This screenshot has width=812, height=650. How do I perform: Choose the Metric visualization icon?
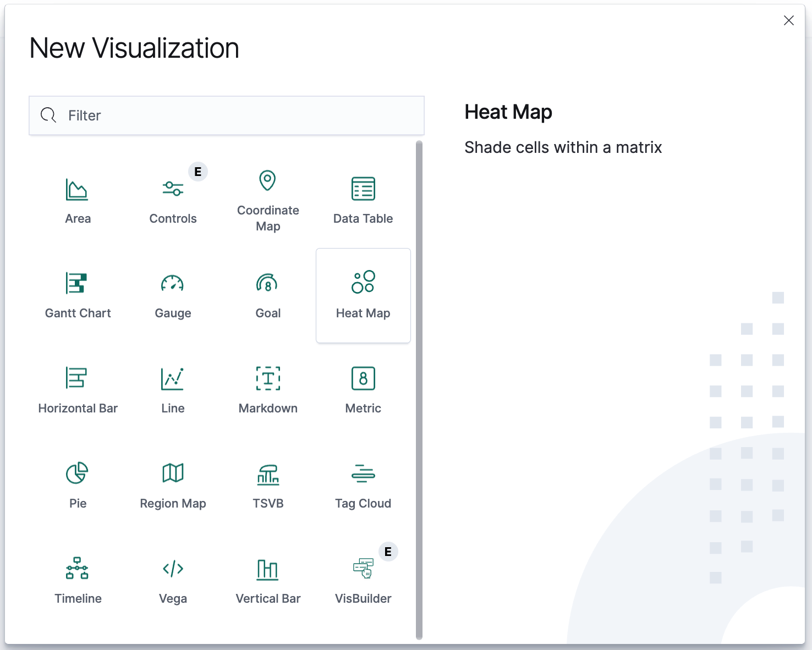pyautogui.click(x=363, y=378)
